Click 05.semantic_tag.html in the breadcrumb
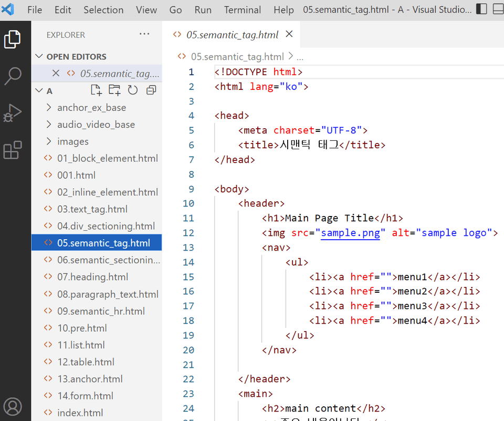 click(x=237, y=57)
